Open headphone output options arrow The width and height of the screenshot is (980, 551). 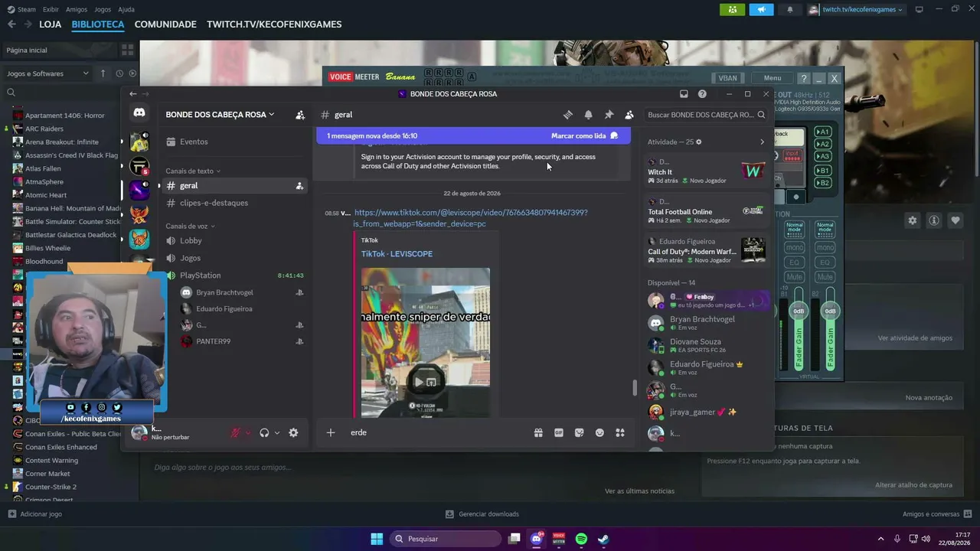point(276,433)
